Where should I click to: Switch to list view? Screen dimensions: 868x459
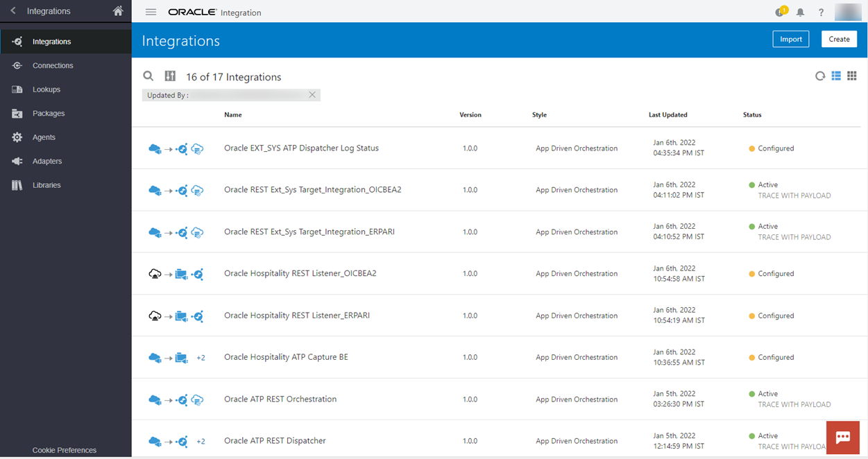(x=836, y=76)
